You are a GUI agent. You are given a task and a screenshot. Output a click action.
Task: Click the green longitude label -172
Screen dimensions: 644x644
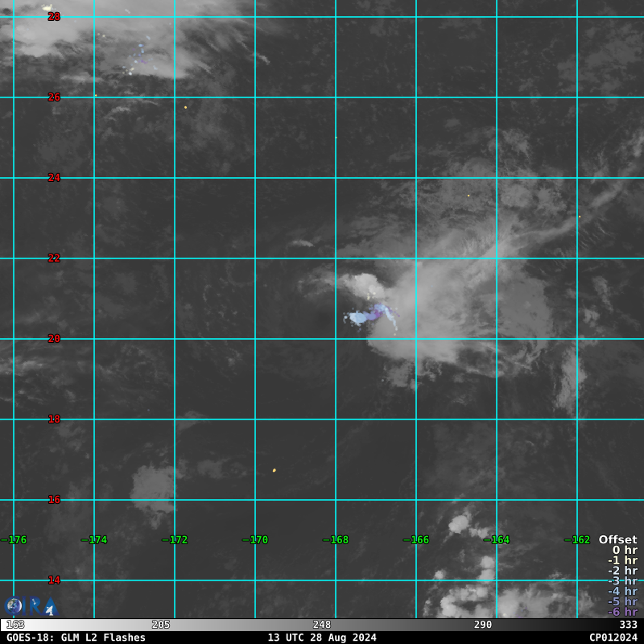[175, 539]
